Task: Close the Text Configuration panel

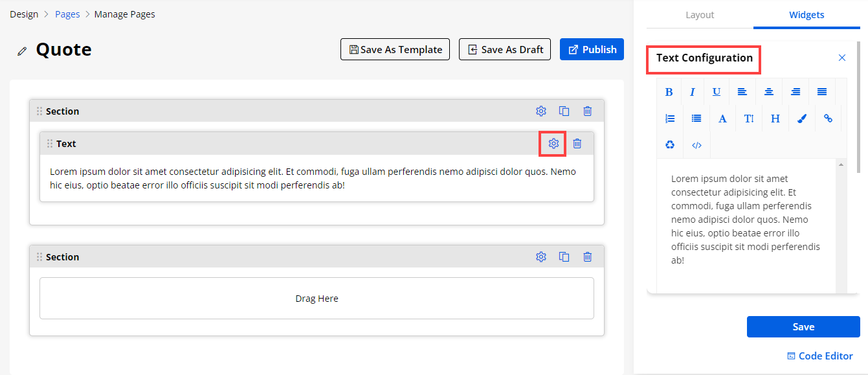Action: pyautogui.click(x=842, y=58)
